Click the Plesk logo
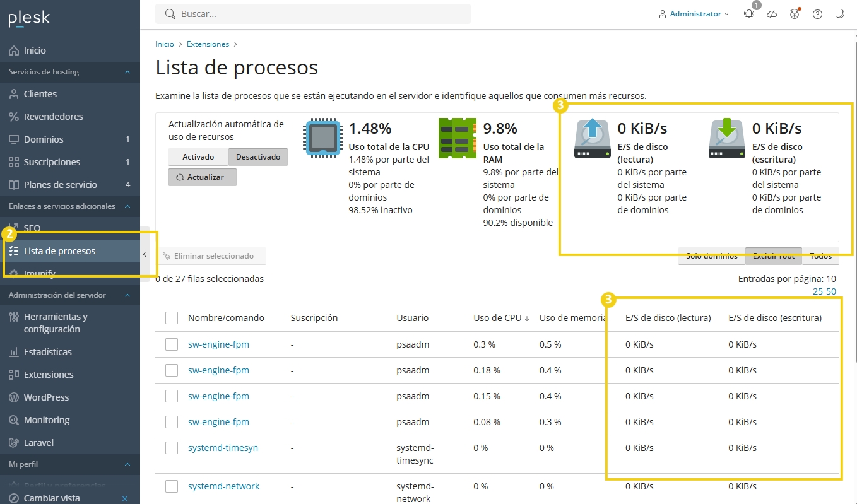 (x=29, y=19)
